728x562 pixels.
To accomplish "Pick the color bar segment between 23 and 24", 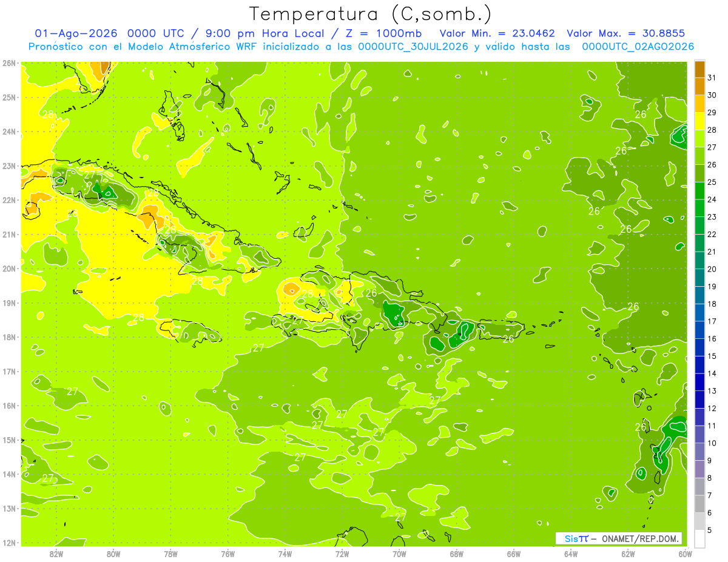I will (699, 209).
